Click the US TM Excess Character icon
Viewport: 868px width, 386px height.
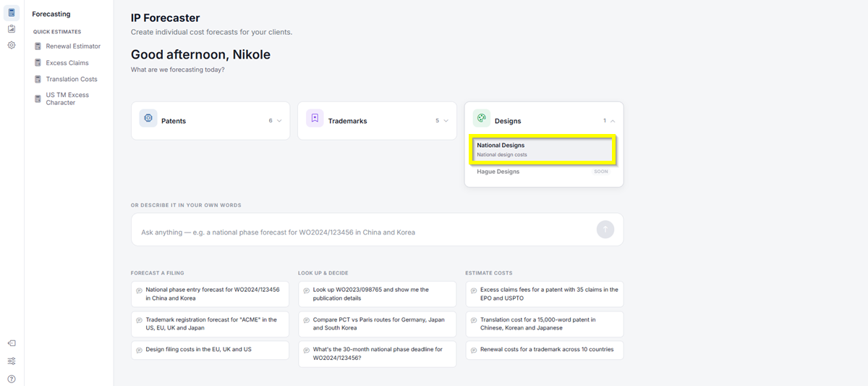point(38,98)
